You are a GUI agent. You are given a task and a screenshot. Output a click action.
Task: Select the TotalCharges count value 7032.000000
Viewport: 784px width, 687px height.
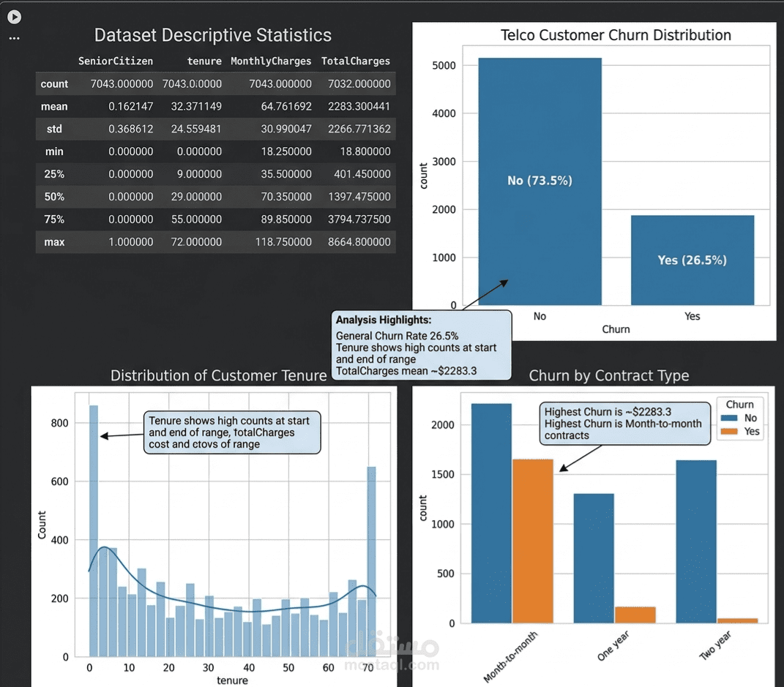click(359, 84)
